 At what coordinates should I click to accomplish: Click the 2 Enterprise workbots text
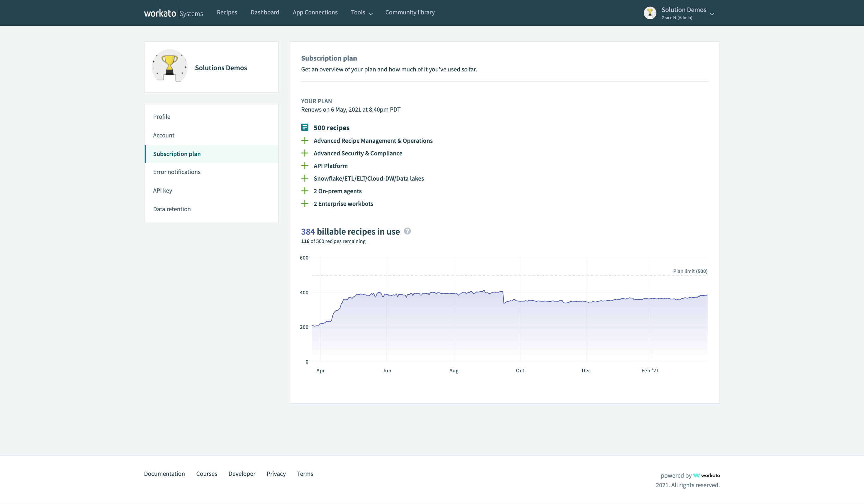coord(343,204)
